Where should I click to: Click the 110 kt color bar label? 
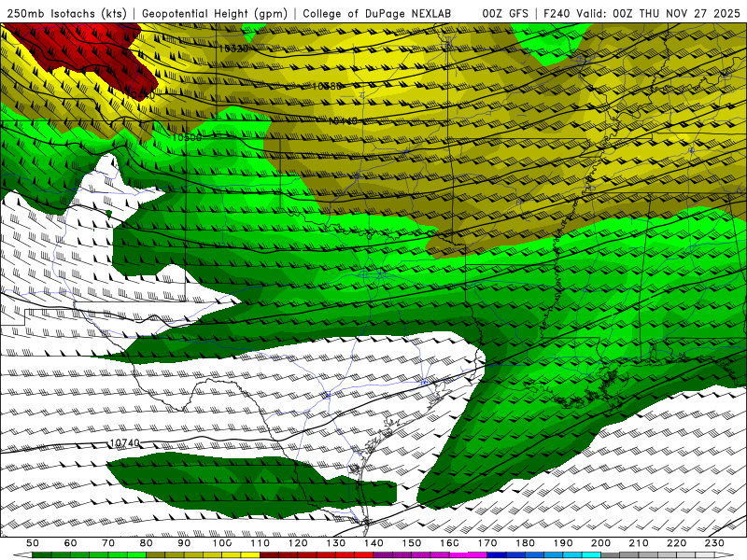pos(260,543)
